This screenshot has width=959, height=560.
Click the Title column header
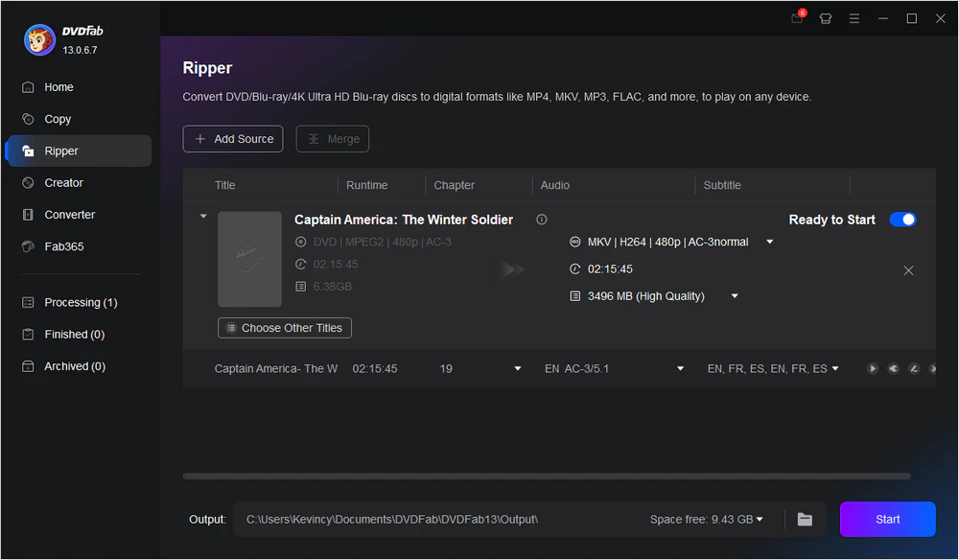click(x=224, y=185)
